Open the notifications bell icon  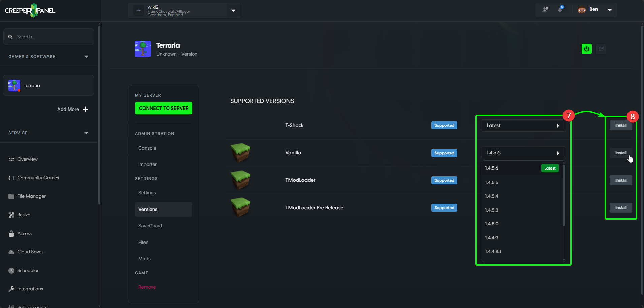pos(560,9)
